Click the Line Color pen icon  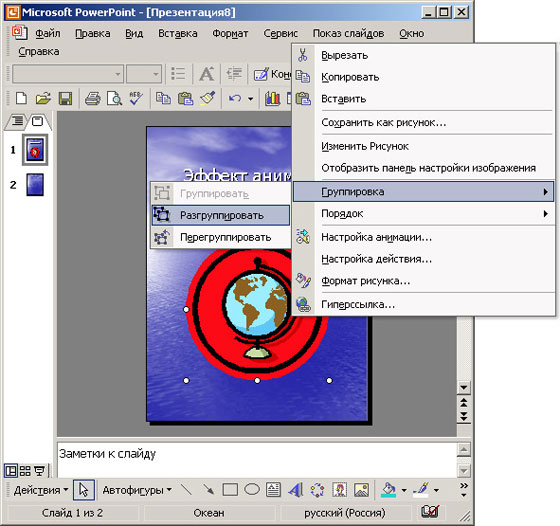click(x=421, y=490)
